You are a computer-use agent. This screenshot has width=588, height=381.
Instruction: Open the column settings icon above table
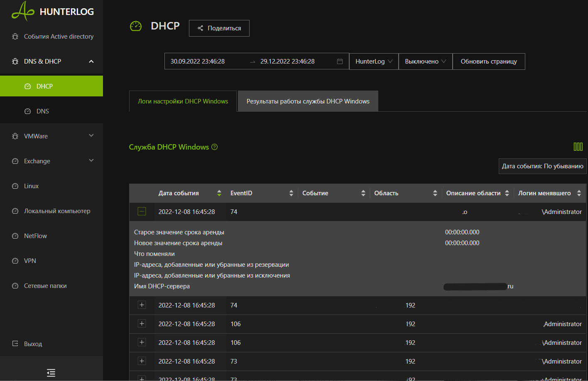pos(578,147)
